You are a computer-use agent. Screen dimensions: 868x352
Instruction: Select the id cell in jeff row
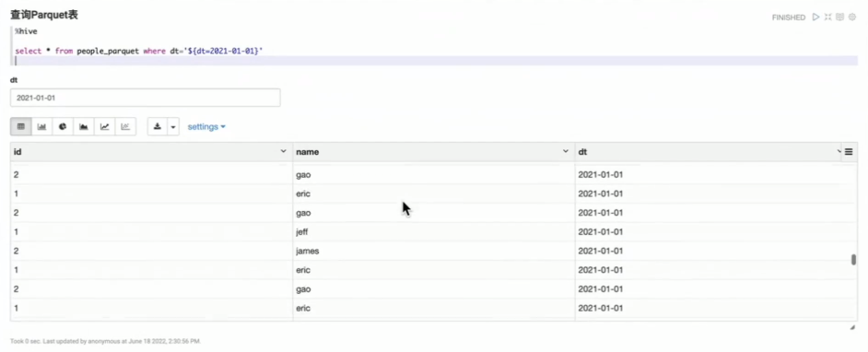pyautogui.click(x=152, y=232)
